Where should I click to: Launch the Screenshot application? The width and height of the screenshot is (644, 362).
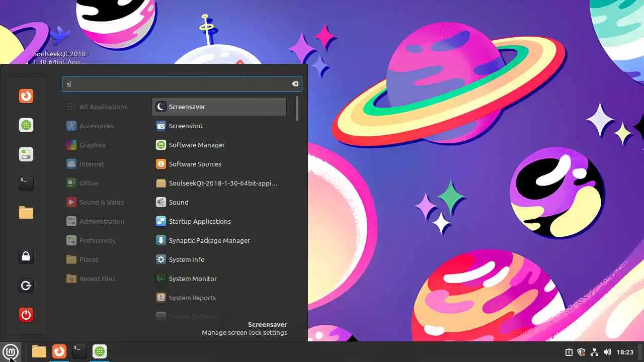pyautogui.click(x=219, y=126)
